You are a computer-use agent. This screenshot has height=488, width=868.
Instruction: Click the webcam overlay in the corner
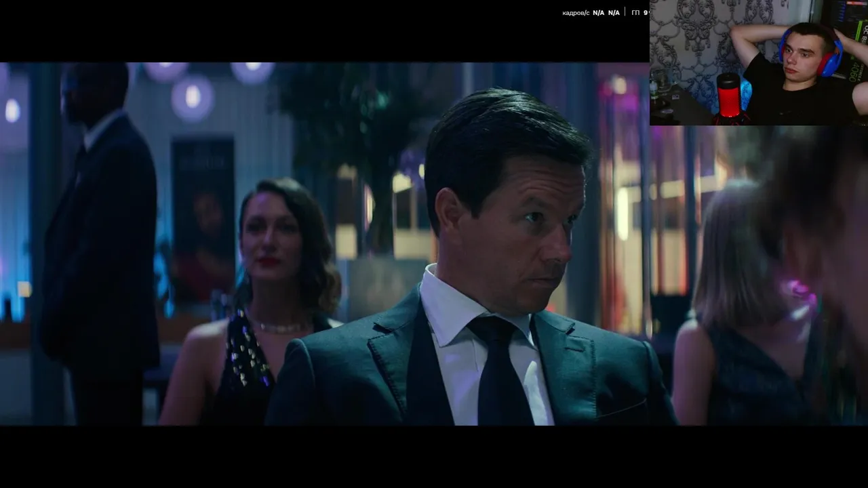[759, 62]
